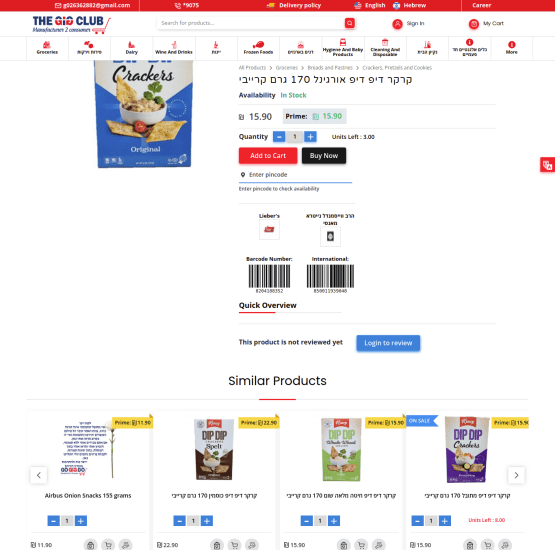Click the Add to Cart button

pyautogui.click(x=268, y=156)
